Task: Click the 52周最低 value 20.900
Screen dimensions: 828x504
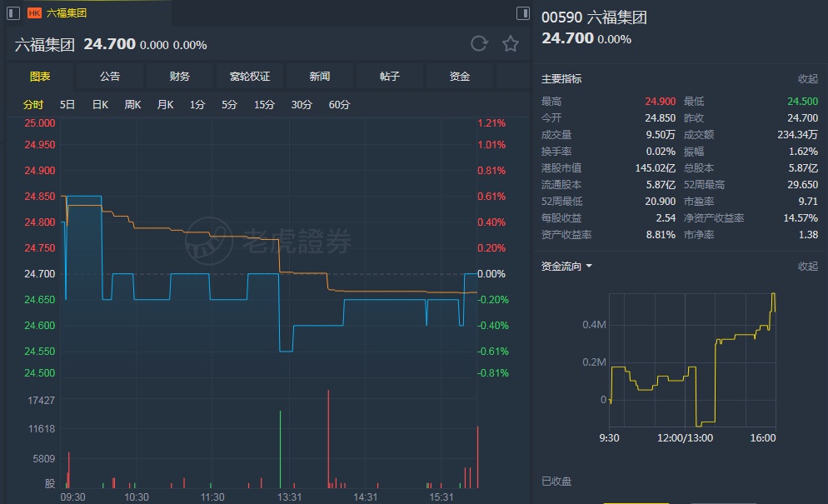Action: coord(660,202)
